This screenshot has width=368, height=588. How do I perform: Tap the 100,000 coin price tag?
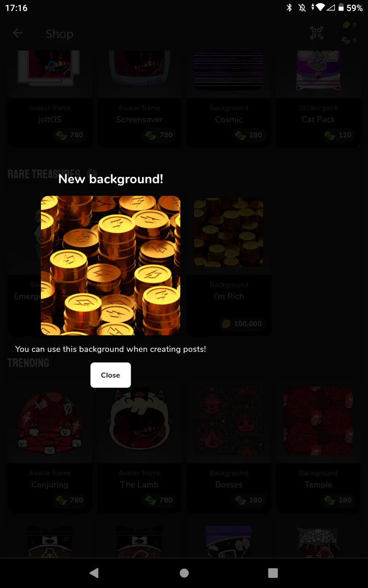[x=242, y=324]
